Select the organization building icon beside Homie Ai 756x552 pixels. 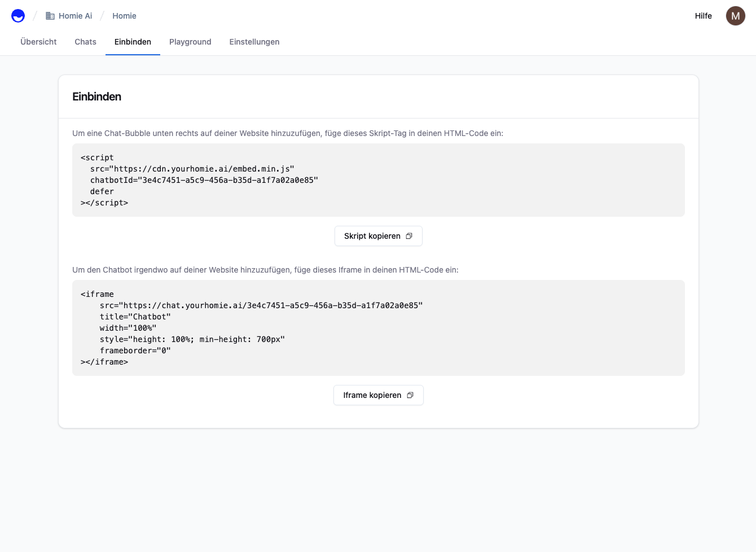(50, 15)
